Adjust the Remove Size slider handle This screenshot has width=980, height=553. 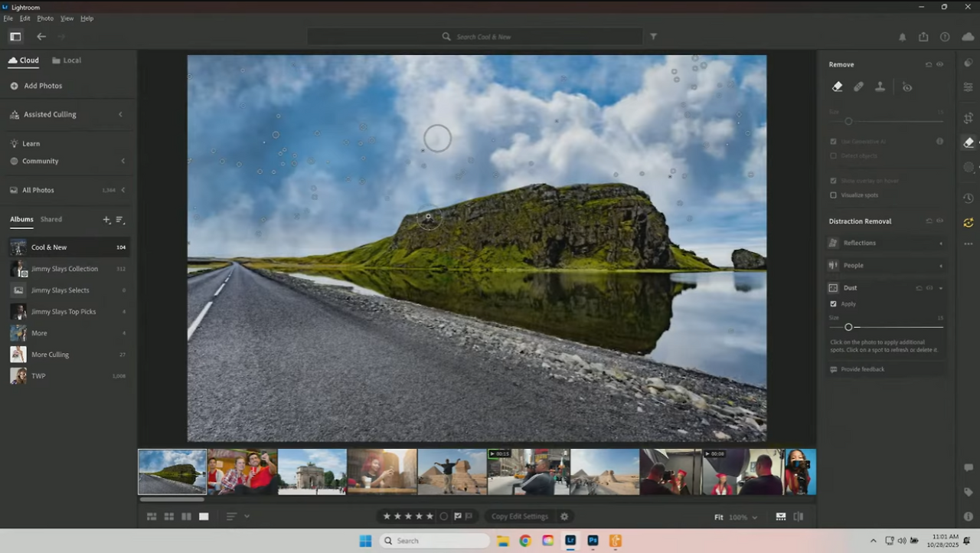[x=848, y=121]
